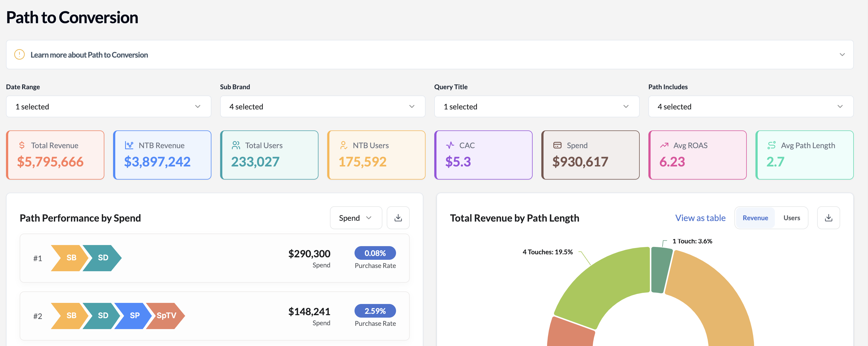868x346 pixels.
Task: Expand the Learn more about Path to Conversion panel
Action: tap(842, 55)
